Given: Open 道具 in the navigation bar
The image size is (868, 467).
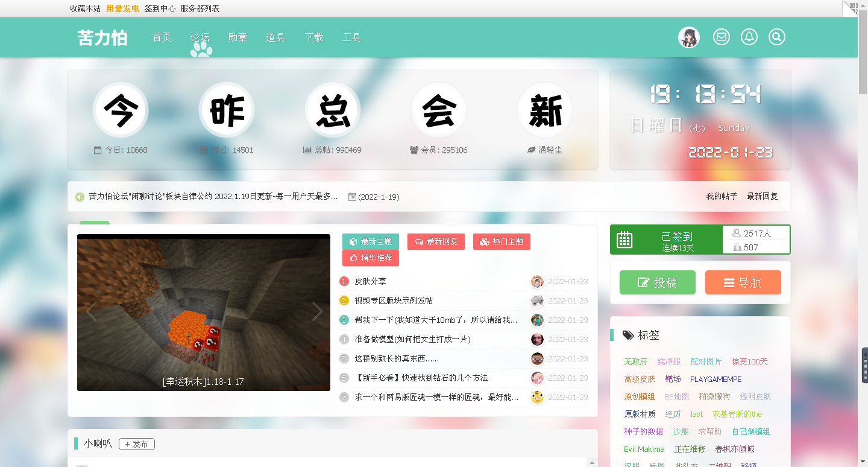Looking at the screenshot, I should 275,37.
